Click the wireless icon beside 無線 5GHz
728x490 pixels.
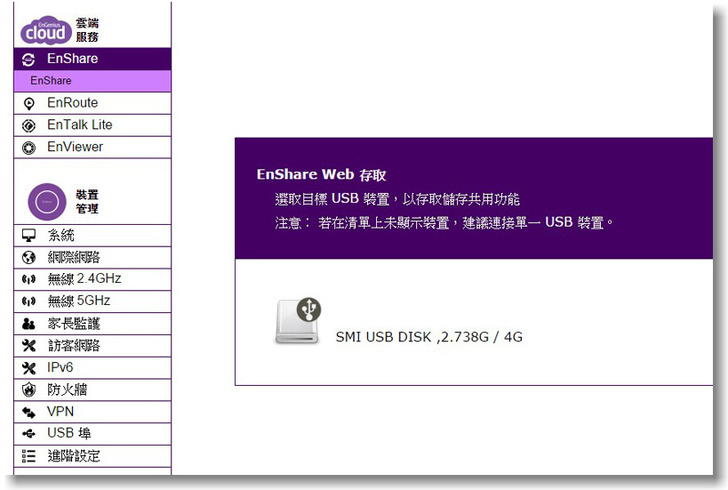(29, 301)
